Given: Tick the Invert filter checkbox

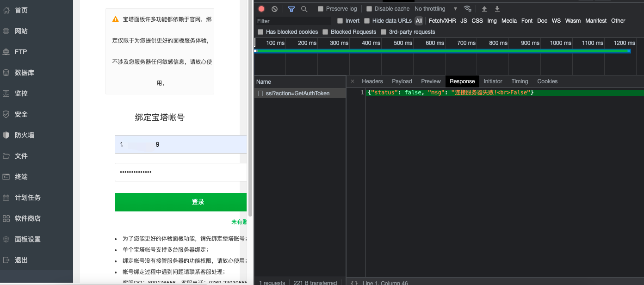Looking at the screenshot, I should 340,21.
